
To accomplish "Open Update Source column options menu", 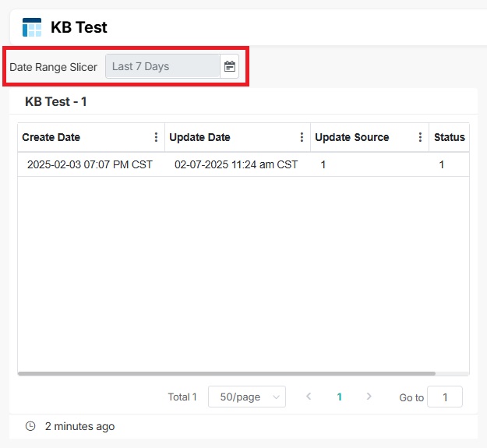I will pos(420,137).
